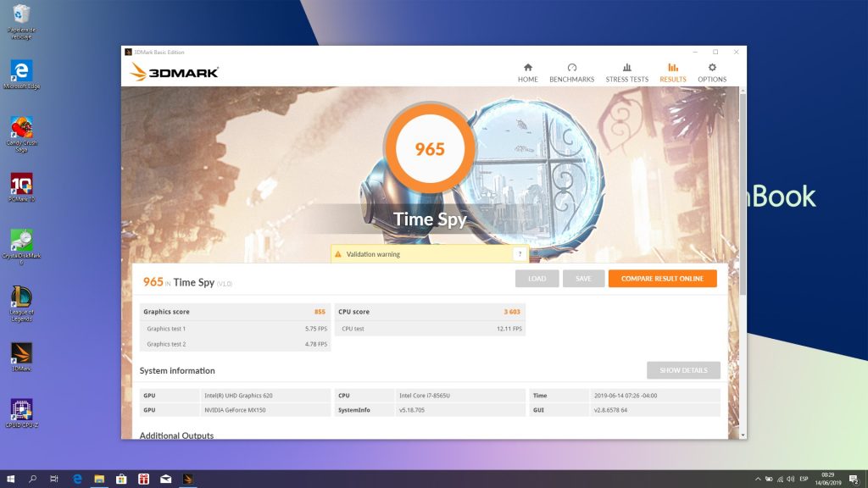Click the 3DMark window vertical scrollbar

[x=743, y=195]
